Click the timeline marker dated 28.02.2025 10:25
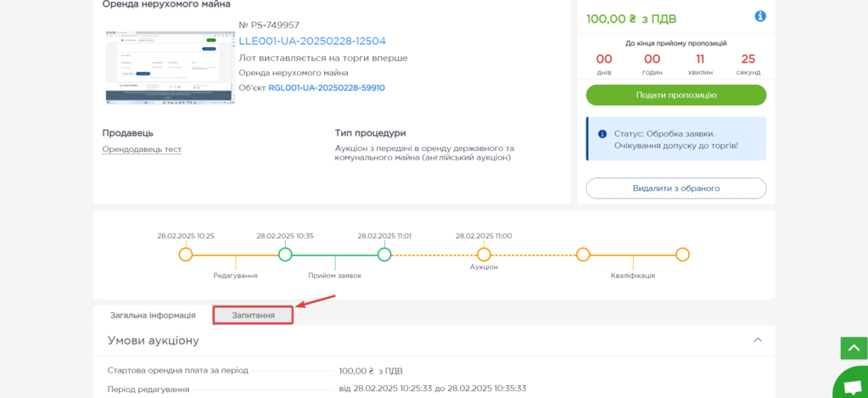868x398 pixels. (186, 255)
